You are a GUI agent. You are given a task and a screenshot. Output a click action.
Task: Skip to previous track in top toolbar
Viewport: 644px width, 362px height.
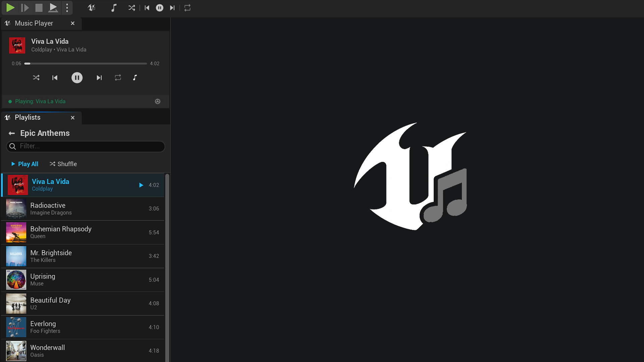[147, 8]
